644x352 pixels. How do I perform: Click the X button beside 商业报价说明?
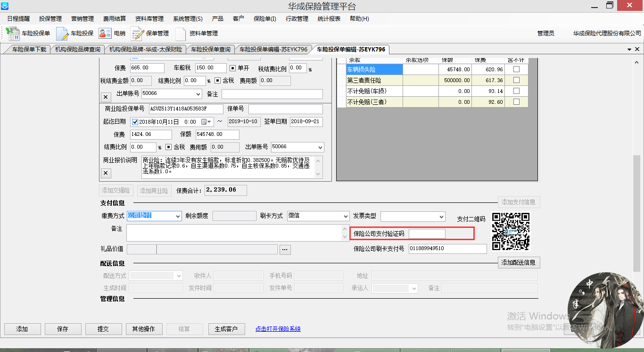(x=106, y=173)
